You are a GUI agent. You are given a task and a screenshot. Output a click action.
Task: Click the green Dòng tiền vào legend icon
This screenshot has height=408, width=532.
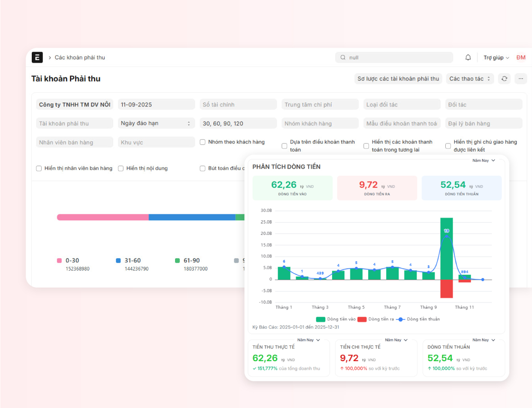(x=320, y=320)
